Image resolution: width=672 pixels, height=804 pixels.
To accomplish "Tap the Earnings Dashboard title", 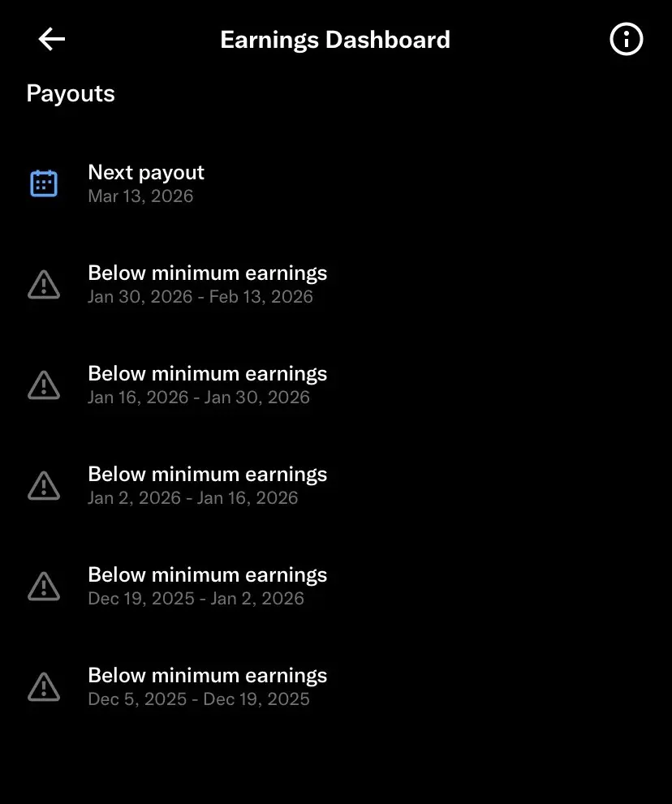I will coord(335,40).
